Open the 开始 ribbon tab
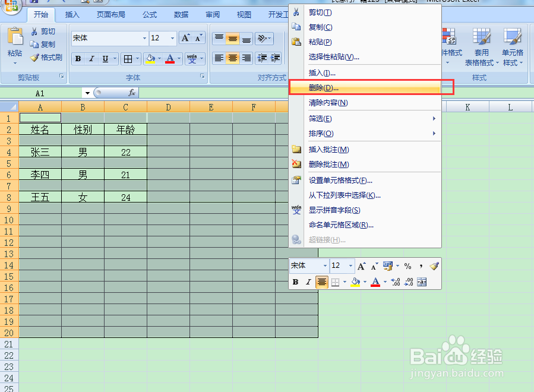Image resolution: width=534 pixels, height=392 pixels. point(41,15)
